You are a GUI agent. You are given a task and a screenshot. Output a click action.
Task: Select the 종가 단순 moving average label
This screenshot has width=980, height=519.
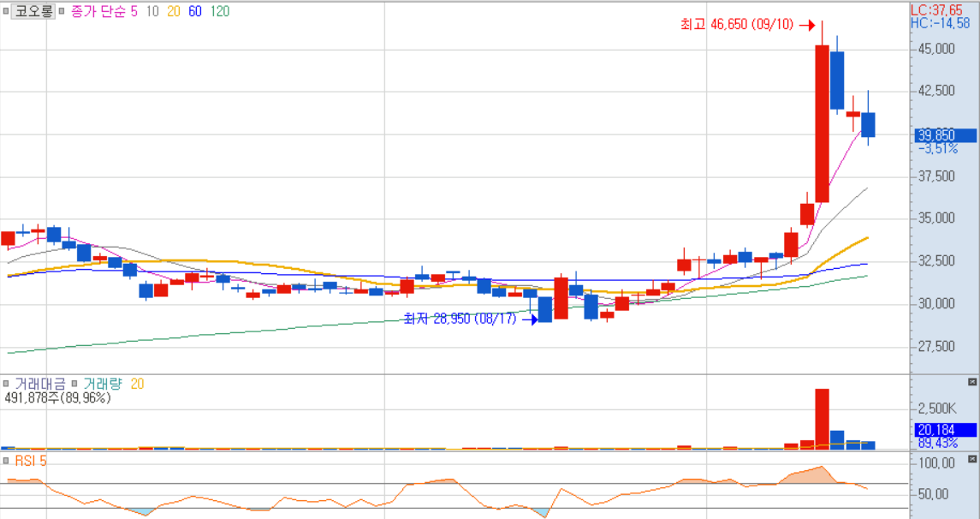tap(98, 11)
